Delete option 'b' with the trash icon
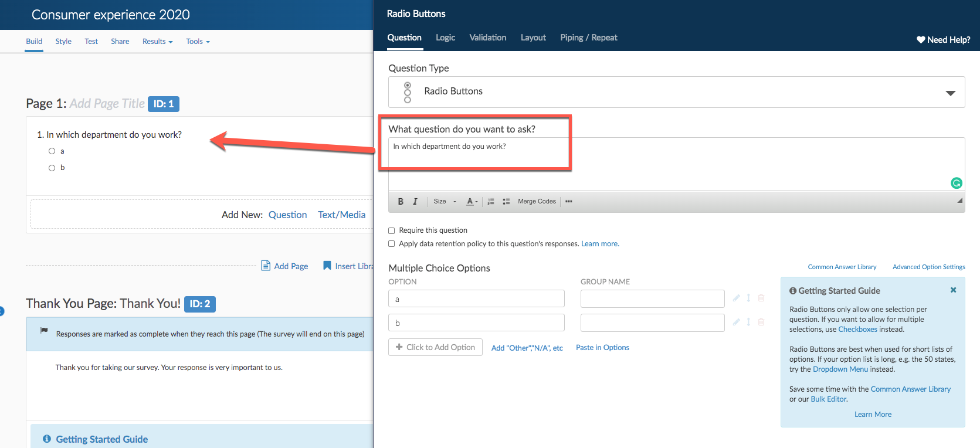The height and width of the screenshot is (448, 980). [761, 322]
